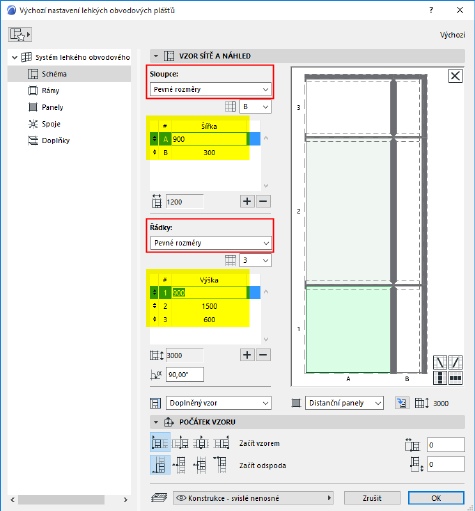Click the pattern angle field 90,00°
This screenshot has height=511, width=475.
(x=185, y=375)
